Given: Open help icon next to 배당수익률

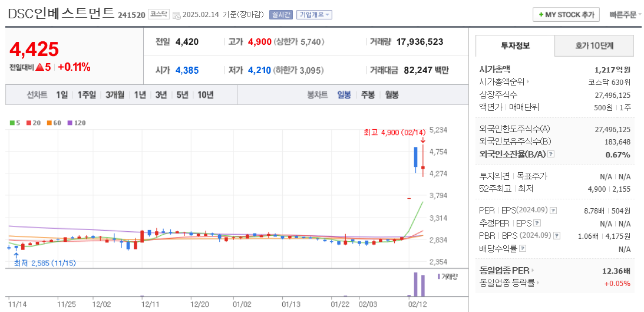Looking at the screenshot, I should (x=523, y=249).
